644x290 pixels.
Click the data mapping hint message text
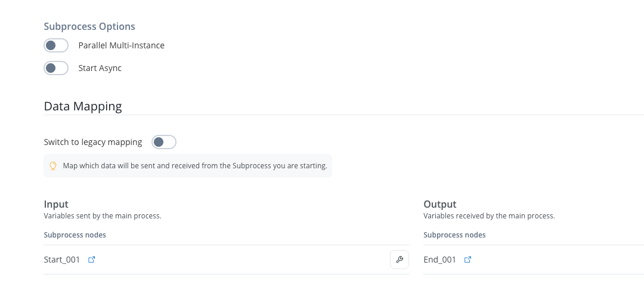click(x=195, y=166)
